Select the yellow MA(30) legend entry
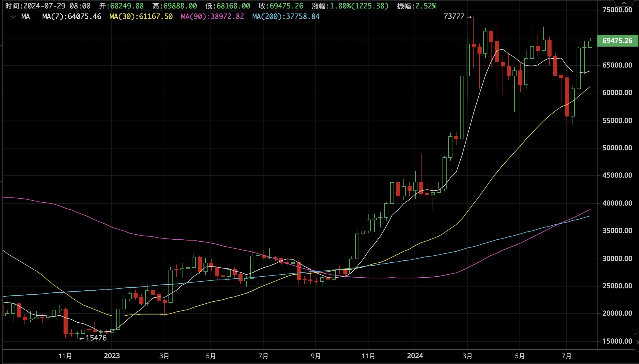 tap(141, 17)
